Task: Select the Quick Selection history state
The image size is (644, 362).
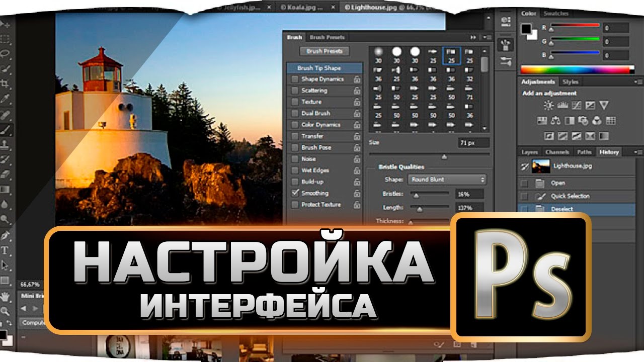Action: click(x=577, y=196)
